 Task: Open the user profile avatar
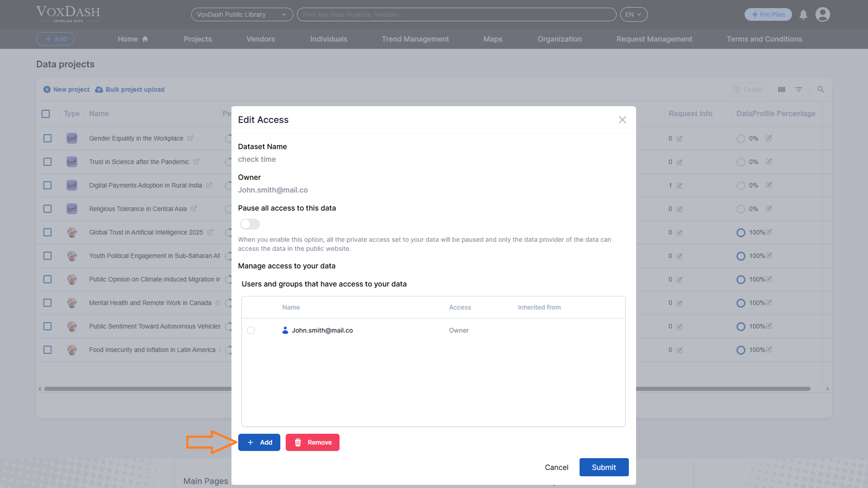tap(822, 14)
